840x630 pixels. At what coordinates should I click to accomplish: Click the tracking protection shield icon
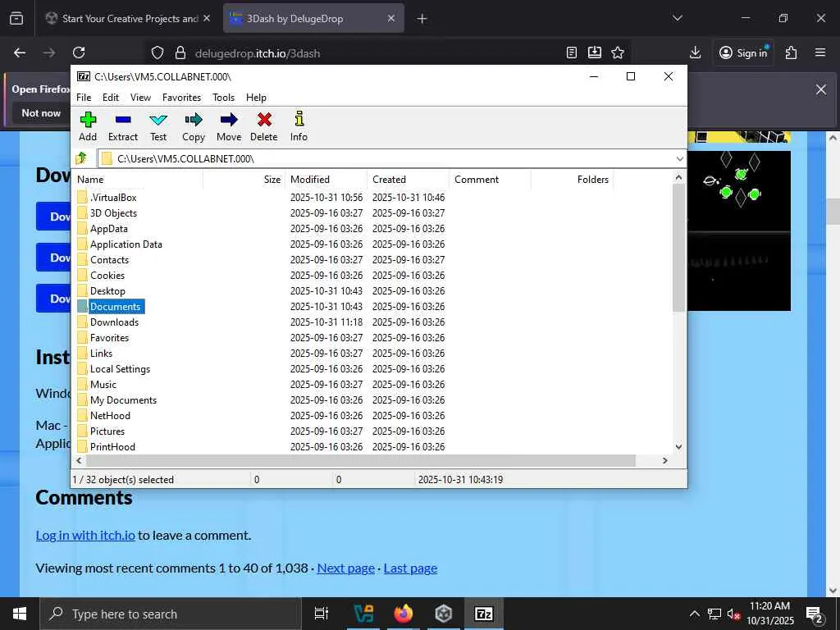(157, 52)
